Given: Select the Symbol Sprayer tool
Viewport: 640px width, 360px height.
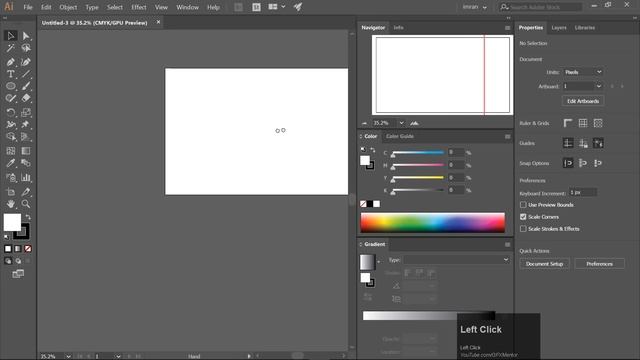Looking at the screenshot, I should (11, 178).
